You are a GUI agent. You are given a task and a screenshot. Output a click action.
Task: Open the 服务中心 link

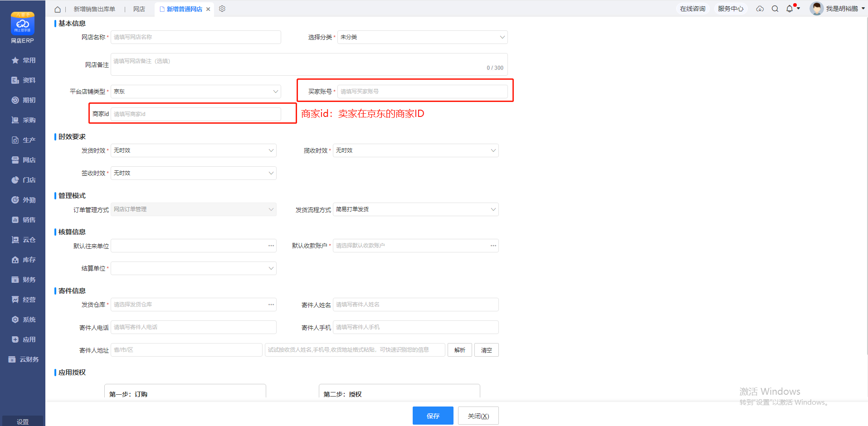731,9
